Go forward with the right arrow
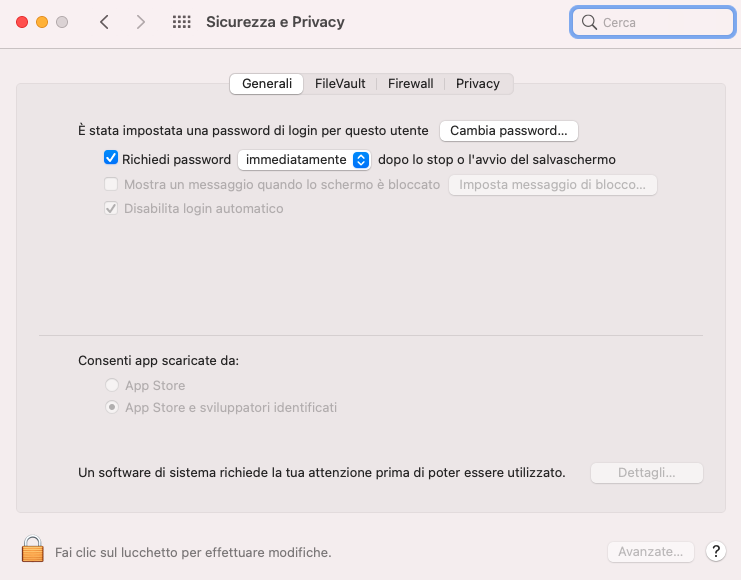This screenshot has width=741, height=580. click(140, 22)
